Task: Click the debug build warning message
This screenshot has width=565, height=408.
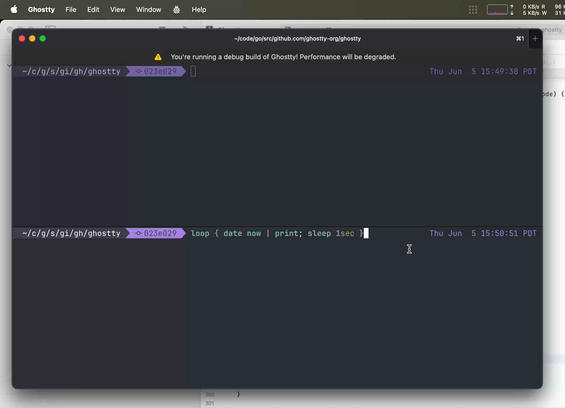Action: pos(283,57)
